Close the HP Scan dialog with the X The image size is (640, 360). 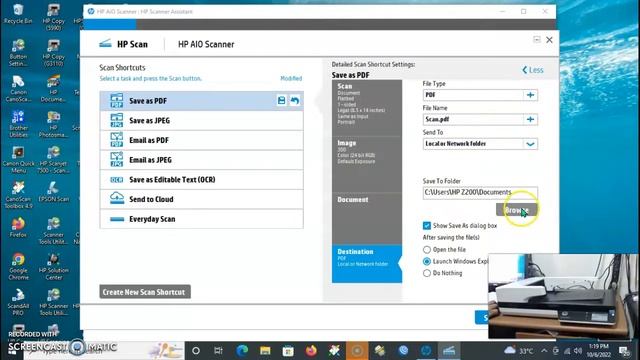[x=549, y=40]
